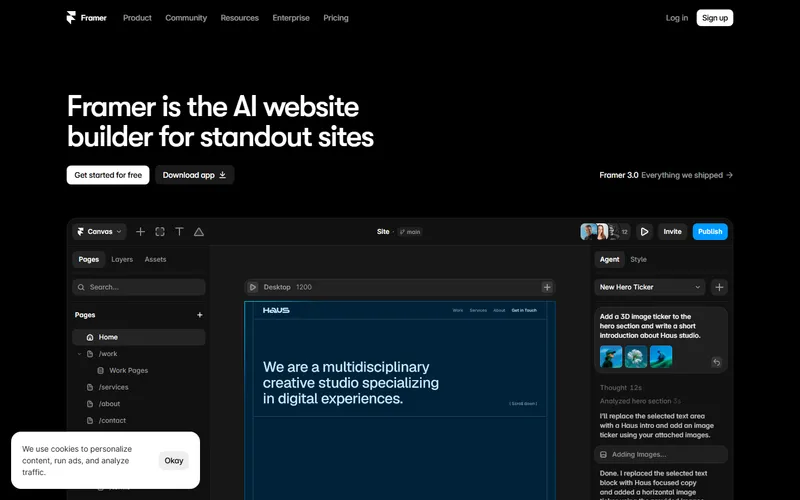Click first attached image thumbnail
Screen dimensions: 800x500
pos(611,357)
